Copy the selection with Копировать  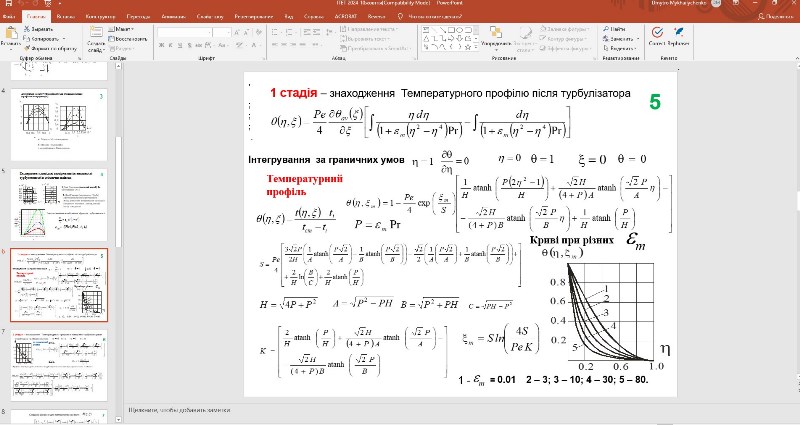pyautogui.click(x=42, y=39)
